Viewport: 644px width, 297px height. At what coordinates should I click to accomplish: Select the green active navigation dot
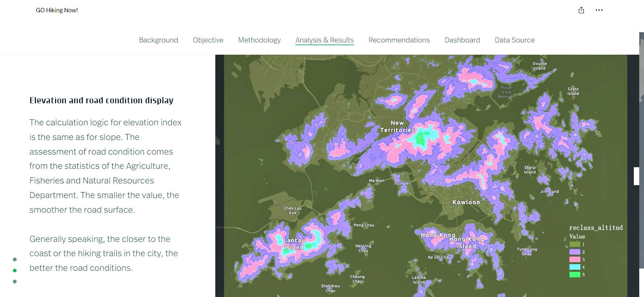tap(15, 270)
